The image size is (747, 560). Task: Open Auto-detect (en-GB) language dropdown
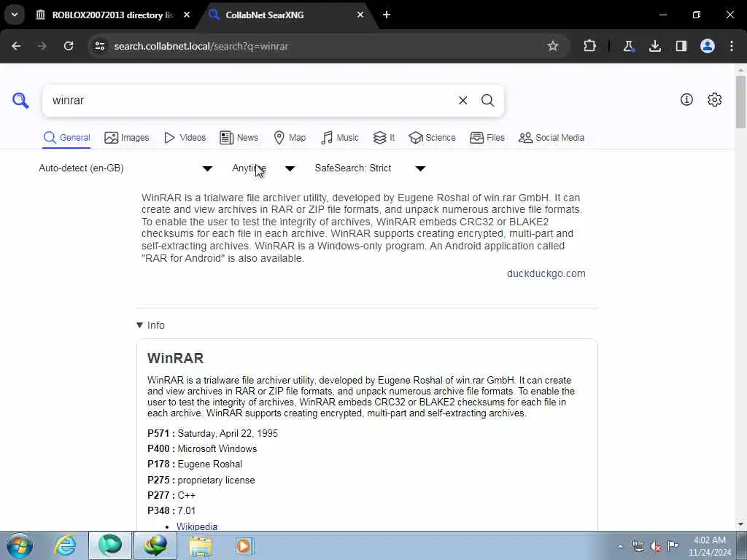[125, 168]
